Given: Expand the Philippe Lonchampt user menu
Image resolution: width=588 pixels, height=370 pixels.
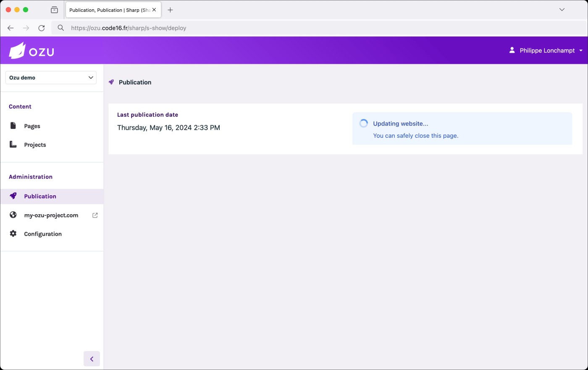Looking at the screenshot, I should [546, 50].
